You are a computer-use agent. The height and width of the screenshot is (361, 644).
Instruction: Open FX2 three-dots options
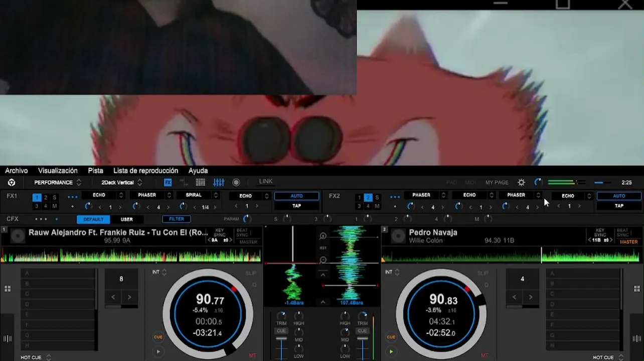(x=395, y=197)
